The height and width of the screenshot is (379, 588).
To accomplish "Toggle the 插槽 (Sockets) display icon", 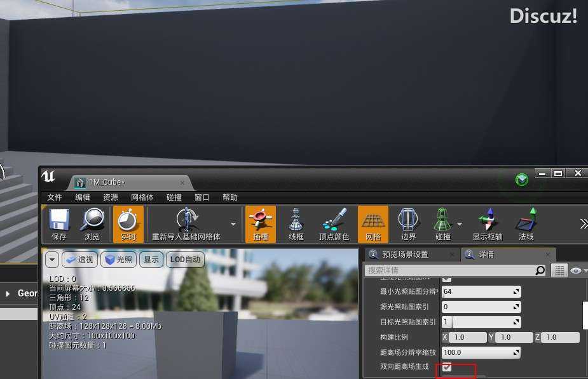I will [x=260, y=220].
